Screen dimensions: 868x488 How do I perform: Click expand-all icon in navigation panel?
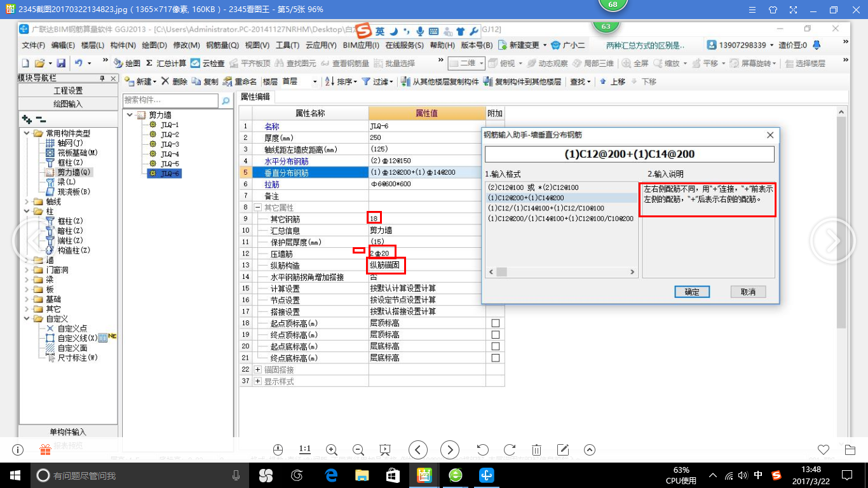27,119
